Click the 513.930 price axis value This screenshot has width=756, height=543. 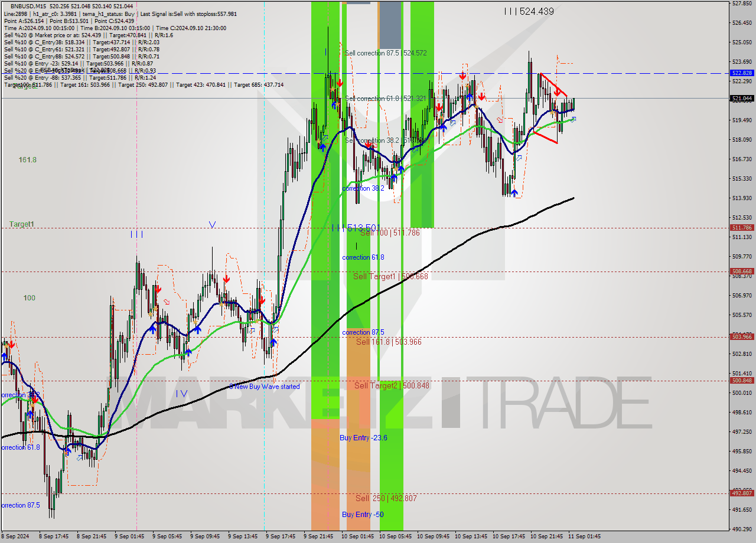[x=742, y=198]
